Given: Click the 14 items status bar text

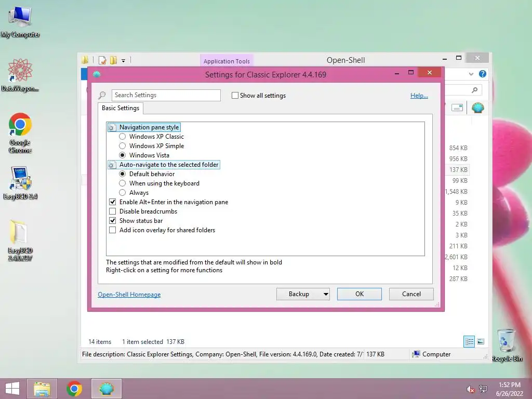Looking at the screenshot, I should pyautogui.click(x=100, y=342).
